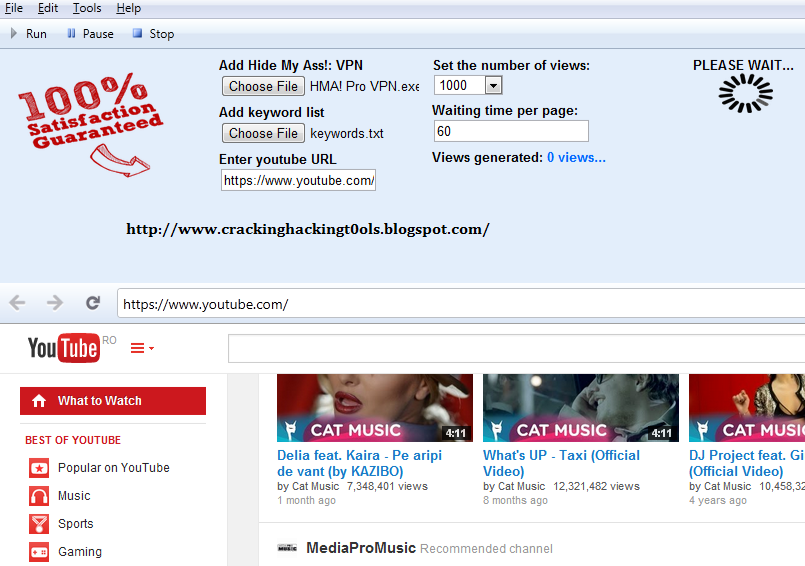This screenshot has height=566, width=805.
Task: Click the Recommended channel text
Action: pos(486,549)
